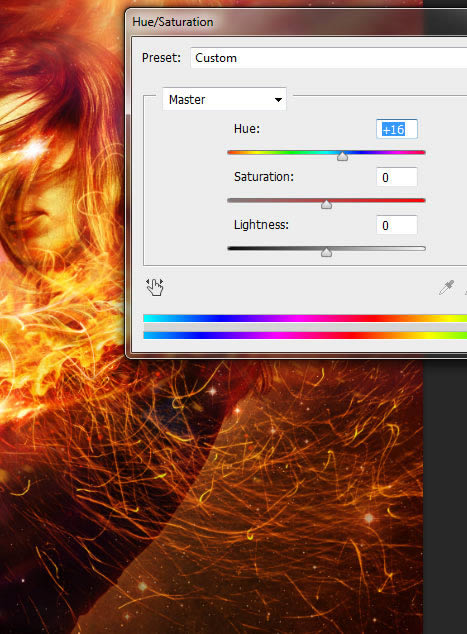Click the Saturation slider thumb
Viewport: 467px width, 634px height.
pyautogui.click(x=326, y=204)
